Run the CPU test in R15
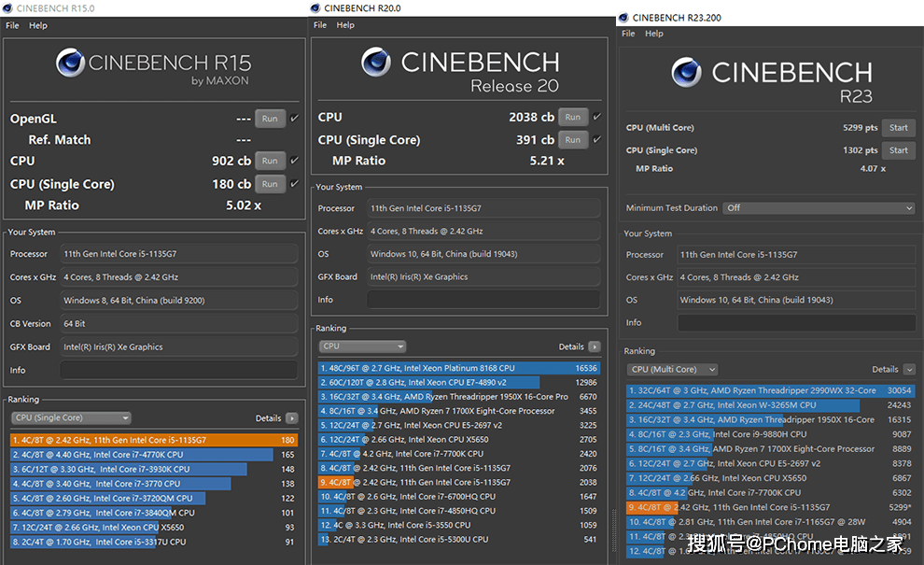924x565 pixels. (x=270, y=161)
